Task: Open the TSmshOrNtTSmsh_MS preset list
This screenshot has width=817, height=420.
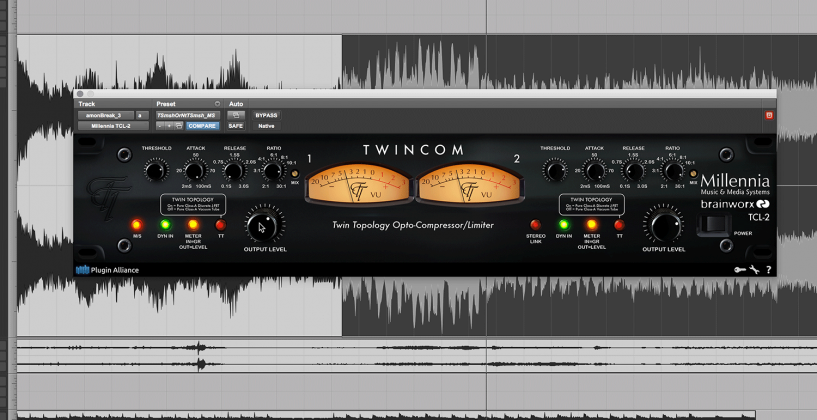Action: tap(188, 115)
